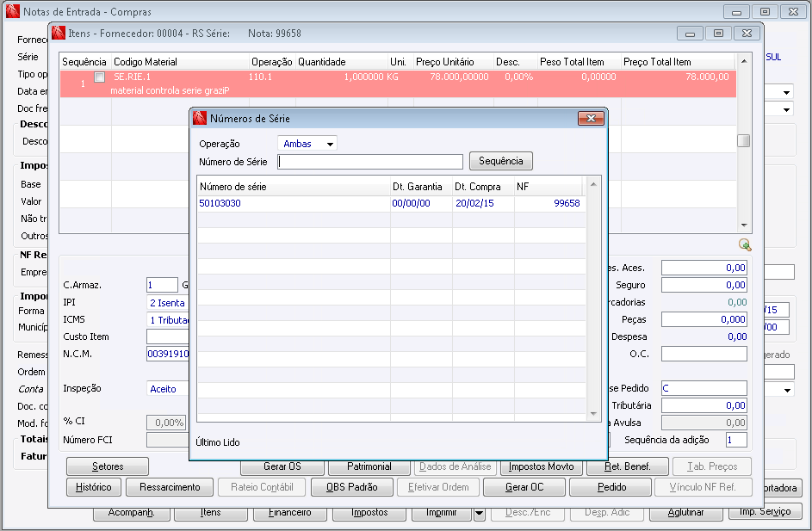812x531 pixels.
Task: Focus the Número de Série input field
Action: 370,162
